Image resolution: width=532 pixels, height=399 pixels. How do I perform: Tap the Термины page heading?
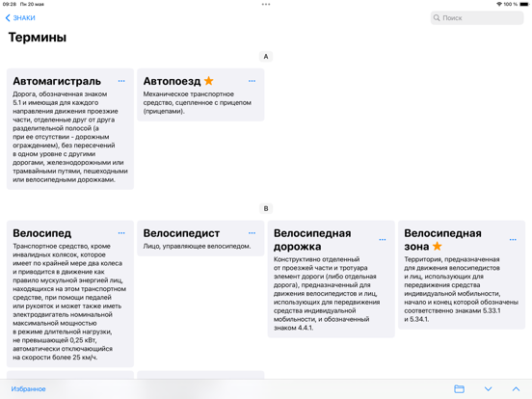click(x=38, y=37)
